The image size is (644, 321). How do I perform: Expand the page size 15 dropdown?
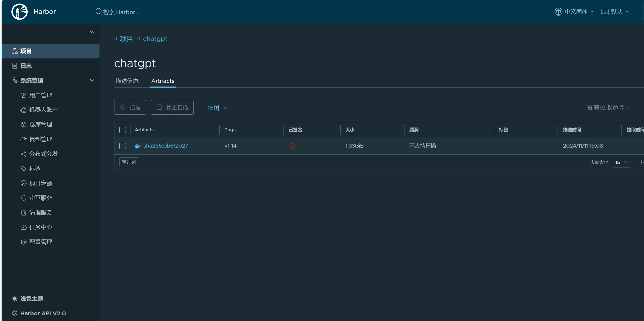pos(621,162)
